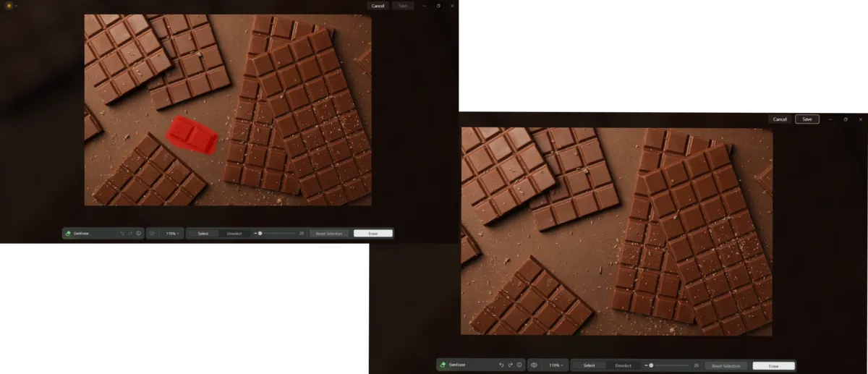Switch to Select mode in right window

point(590,365)
